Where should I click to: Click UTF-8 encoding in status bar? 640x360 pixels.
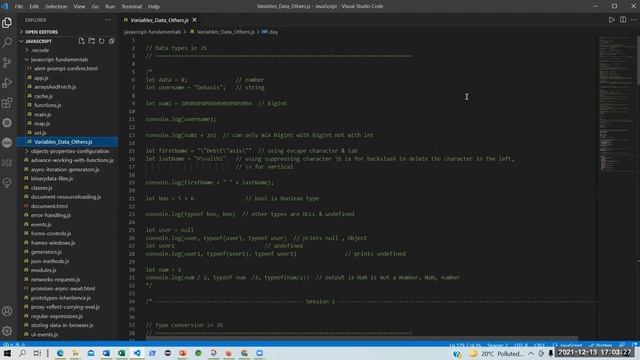(x=521, y=345)
